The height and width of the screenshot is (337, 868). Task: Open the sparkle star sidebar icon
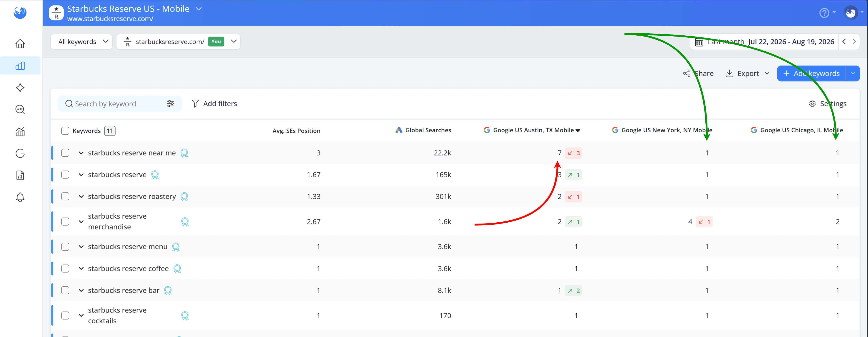coord(20,88)
